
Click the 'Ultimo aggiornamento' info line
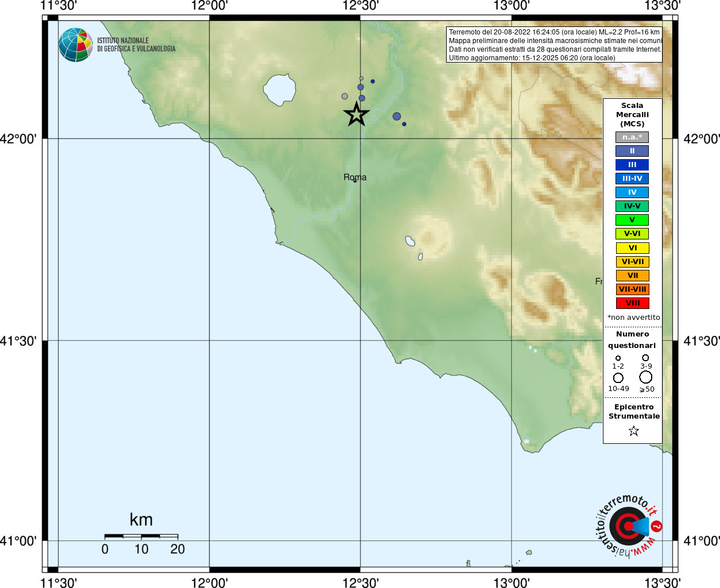click(532, 58)
